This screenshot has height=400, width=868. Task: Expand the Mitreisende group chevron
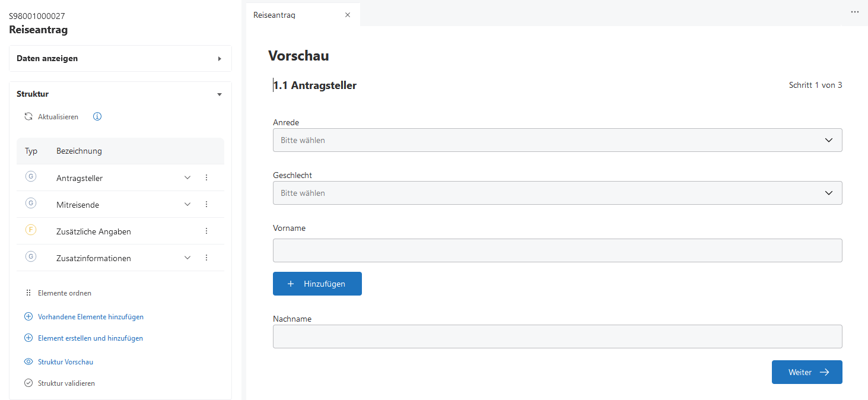187,204
